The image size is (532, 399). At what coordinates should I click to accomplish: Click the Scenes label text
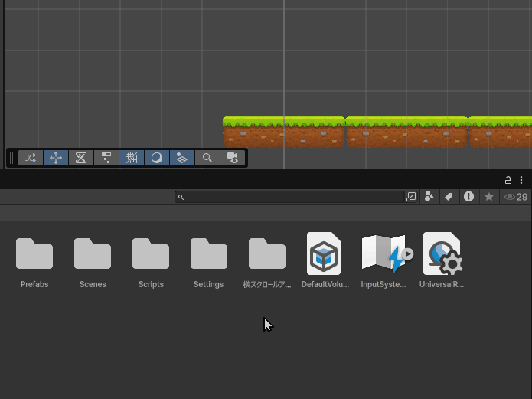point(93,285)
